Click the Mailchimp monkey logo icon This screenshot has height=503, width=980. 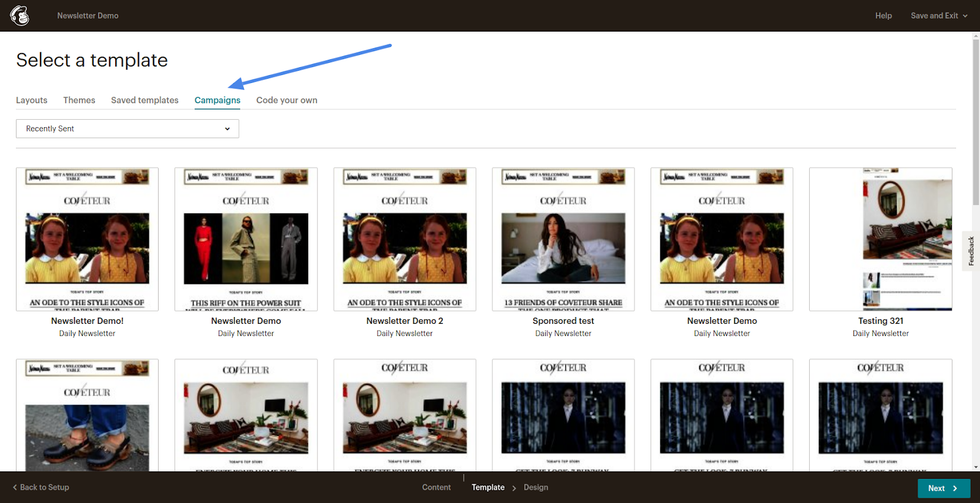(19, 15)
